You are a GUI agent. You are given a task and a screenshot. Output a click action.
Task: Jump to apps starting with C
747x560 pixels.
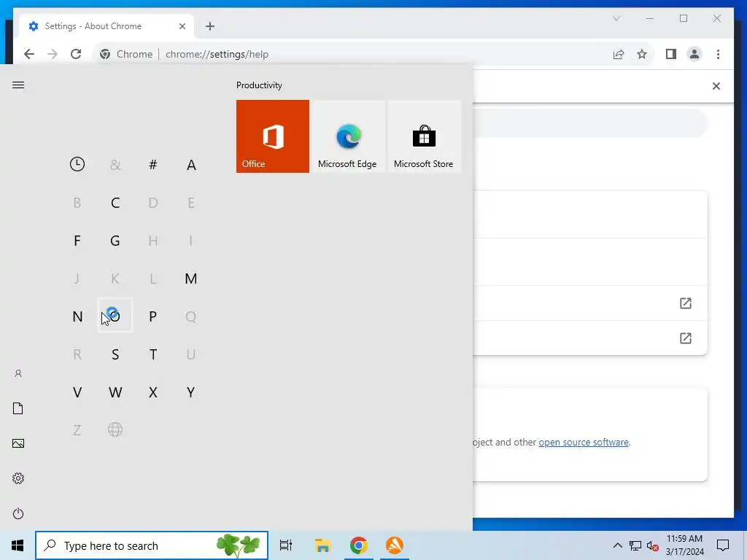point(115,203)
